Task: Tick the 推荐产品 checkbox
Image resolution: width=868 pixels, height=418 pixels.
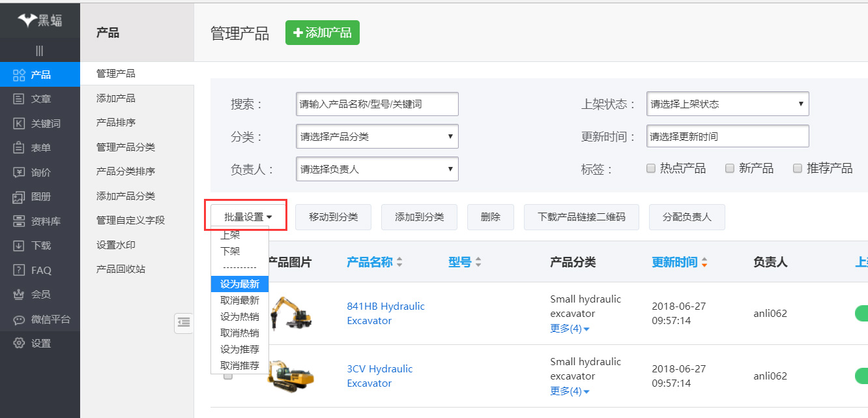Action: point(797,168)
